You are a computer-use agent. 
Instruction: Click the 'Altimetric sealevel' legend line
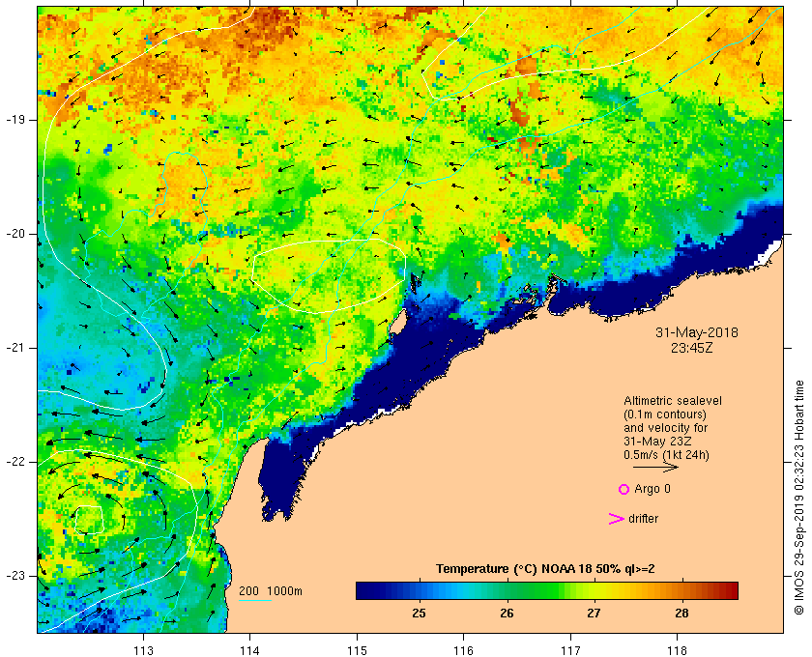(x=672, y=401)
